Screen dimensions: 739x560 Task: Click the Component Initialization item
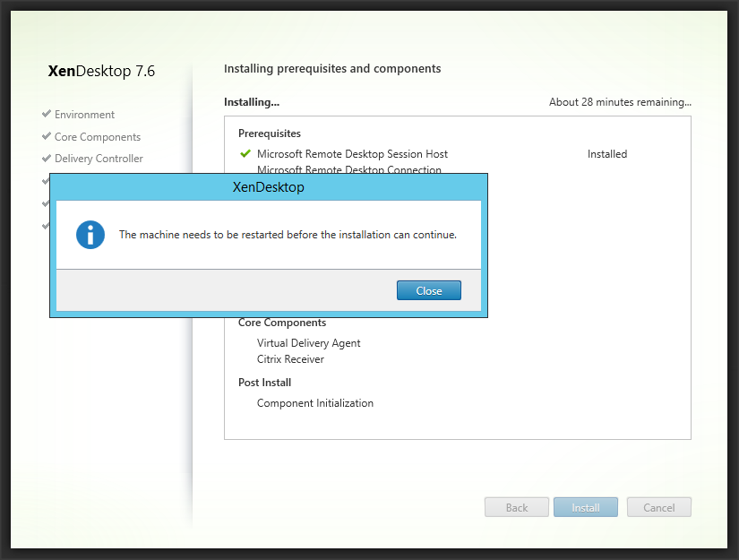coord(314,403)
